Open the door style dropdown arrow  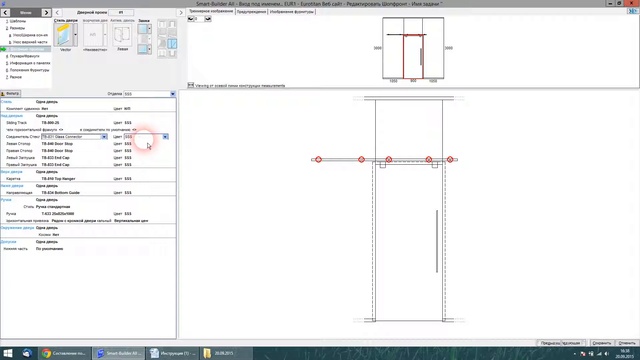pyautogui.click(x=76, y=35)
